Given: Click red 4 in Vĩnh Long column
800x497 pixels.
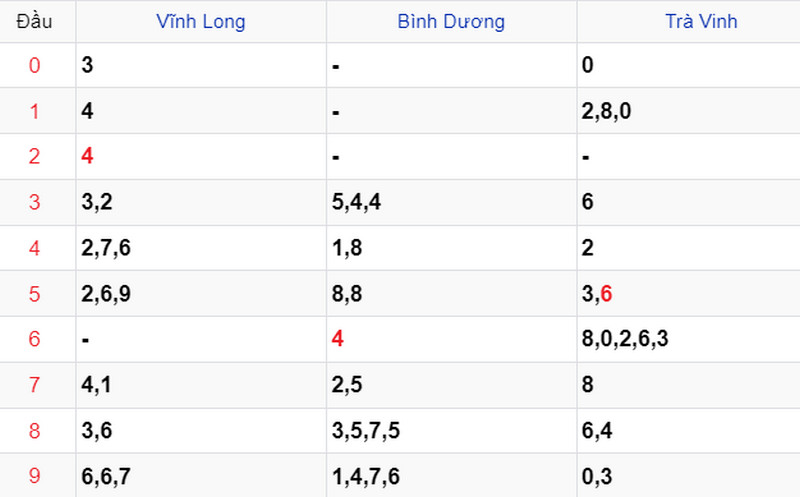Looking at the screenshot, I should 88,157.
